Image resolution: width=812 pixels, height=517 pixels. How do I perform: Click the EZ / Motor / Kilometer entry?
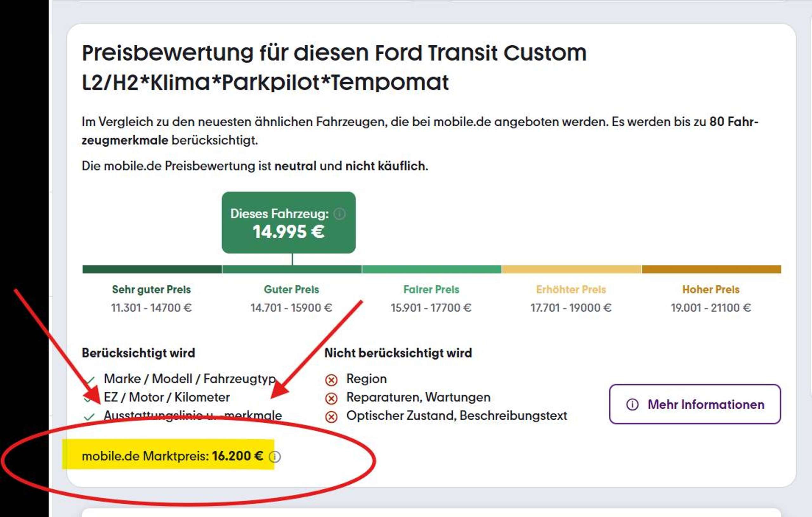[x=167, y=397]
